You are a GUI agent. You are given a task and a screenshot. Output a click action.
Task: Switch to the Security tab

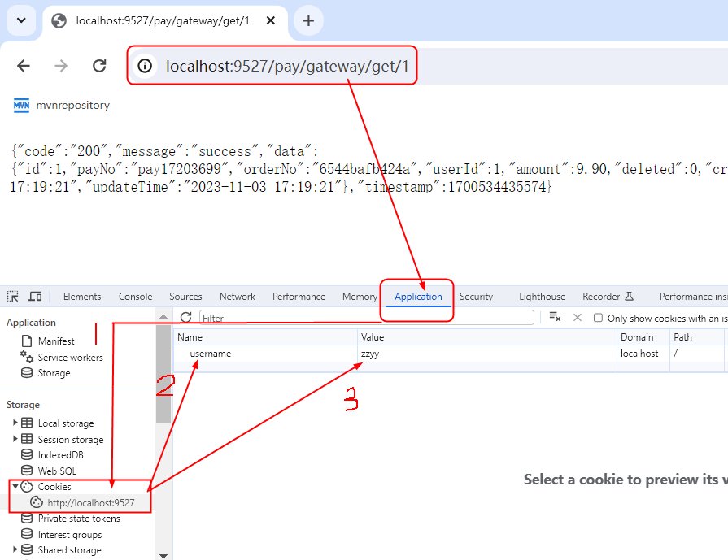point(477,297)
